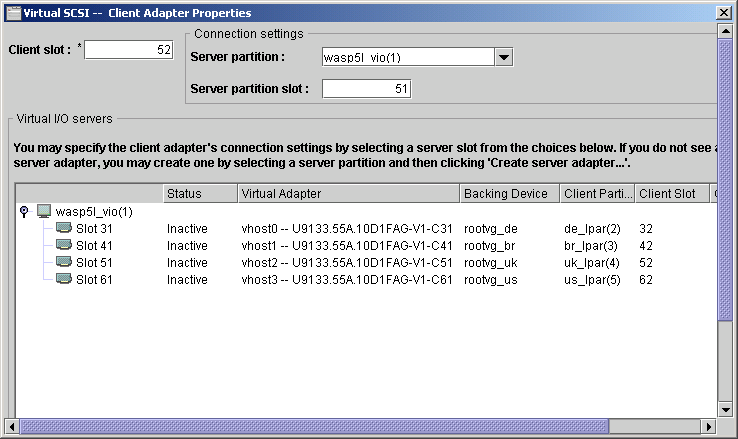The width and height of the screenshot is (738, 439).
Task: Sort by the Virtual Adapter column header
Action: point(349,194)
